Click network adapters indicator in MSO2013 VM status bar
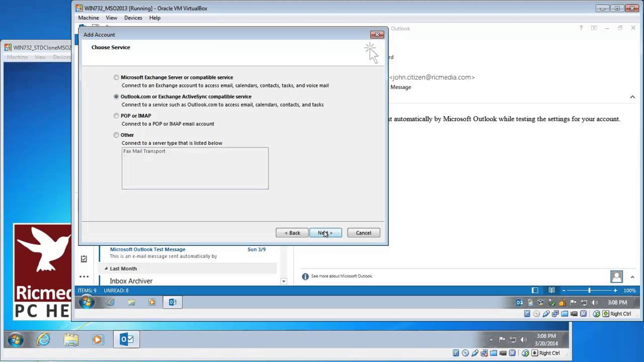Image resolution: width=644 pixels, height=362 pixels. click(555, 314)
